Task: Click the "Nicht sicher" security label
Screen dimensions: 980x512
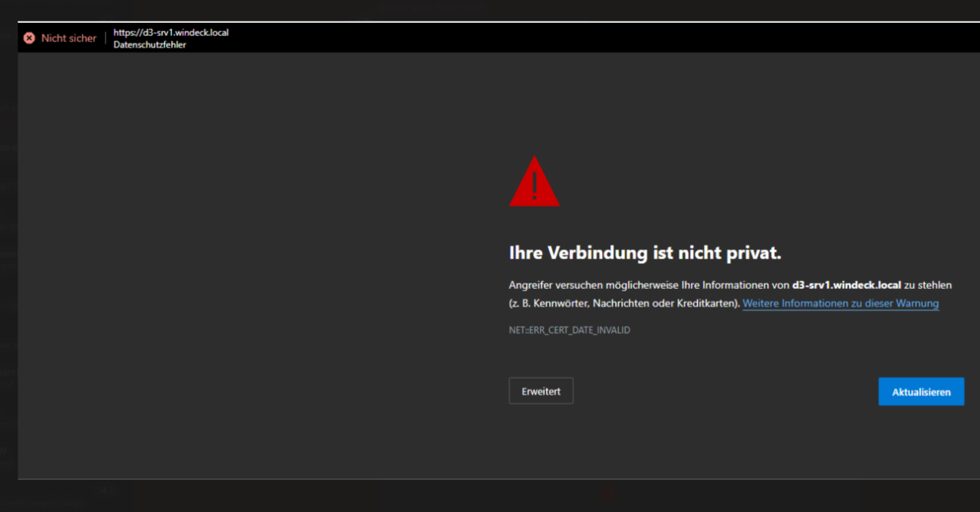Action: coord(68,38)
